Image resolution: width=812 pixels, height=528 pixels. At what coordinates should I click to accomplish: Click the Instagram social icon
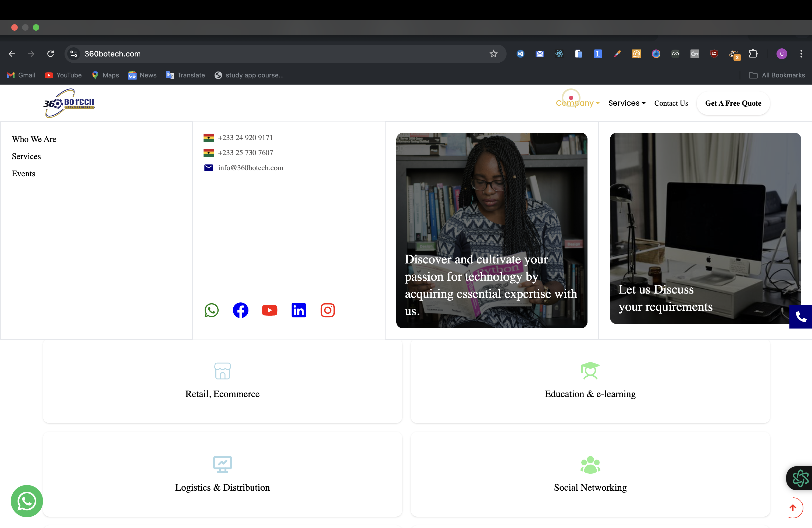pyautogui.click(x=327, y=310)
